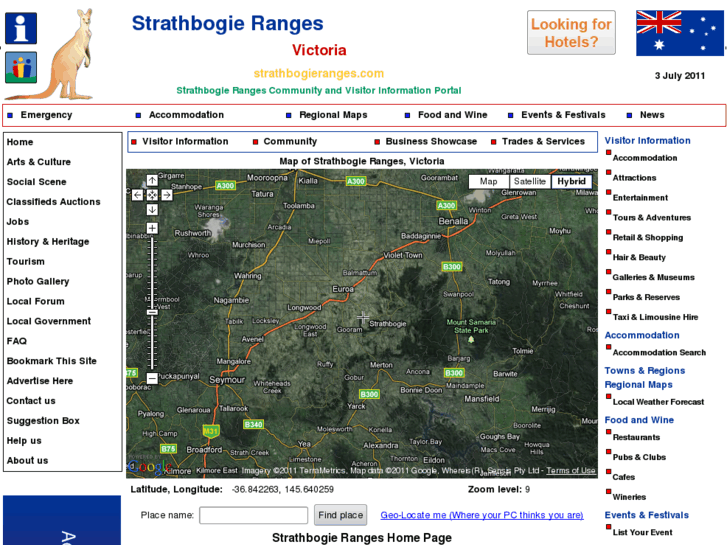Viewport: 727px width, 545px height.
Task: Click the blue information 'i' icon
Action: [x=21, y=28]
